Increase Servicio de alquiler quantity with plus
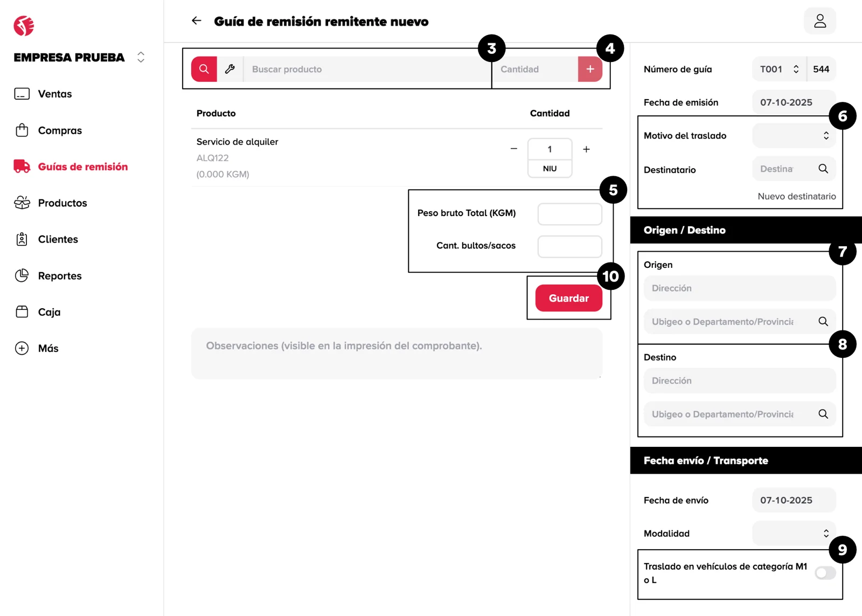Screen dimensions: 862x616 coord(586,149)
